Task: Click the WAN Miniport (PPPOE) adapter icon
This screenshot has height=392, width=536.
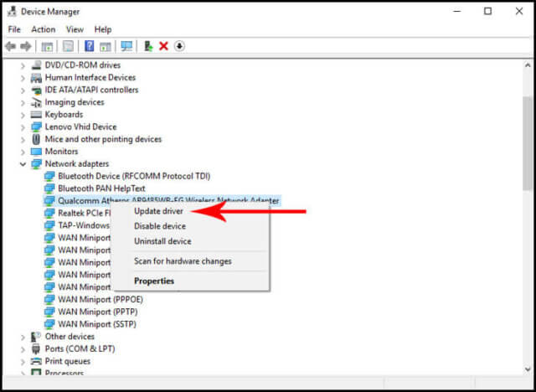Action: [49, 299]
